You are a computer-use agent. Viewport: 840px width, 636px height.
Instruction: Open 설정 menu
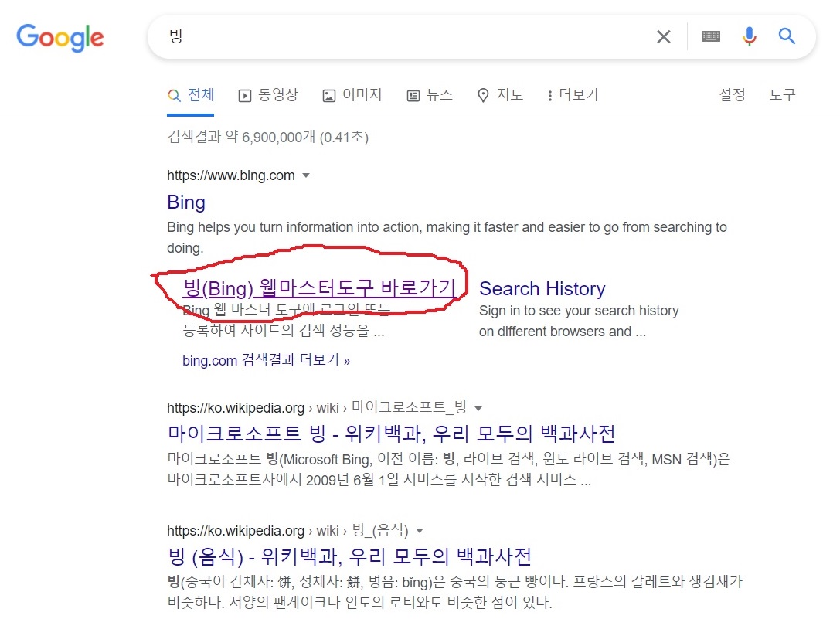732,95
